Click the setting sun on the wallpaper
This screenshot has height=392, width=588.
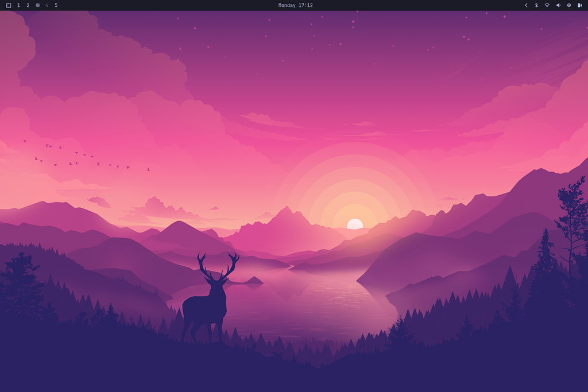point(355,224)
